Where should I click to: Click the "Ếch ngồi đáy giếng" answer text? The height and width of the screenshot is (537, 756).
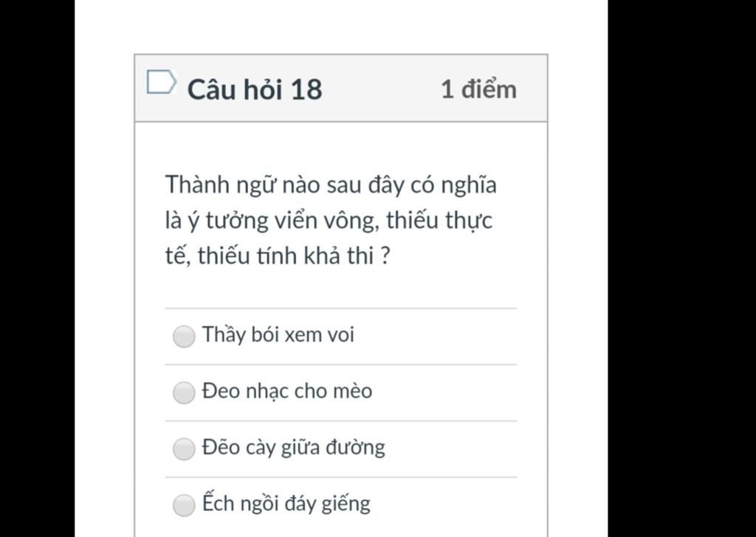(x=286, y=504)
